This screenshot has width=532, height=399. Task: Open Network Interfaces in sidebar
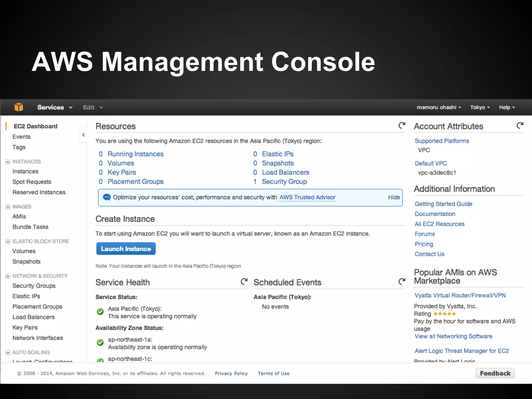pos(38,338)
